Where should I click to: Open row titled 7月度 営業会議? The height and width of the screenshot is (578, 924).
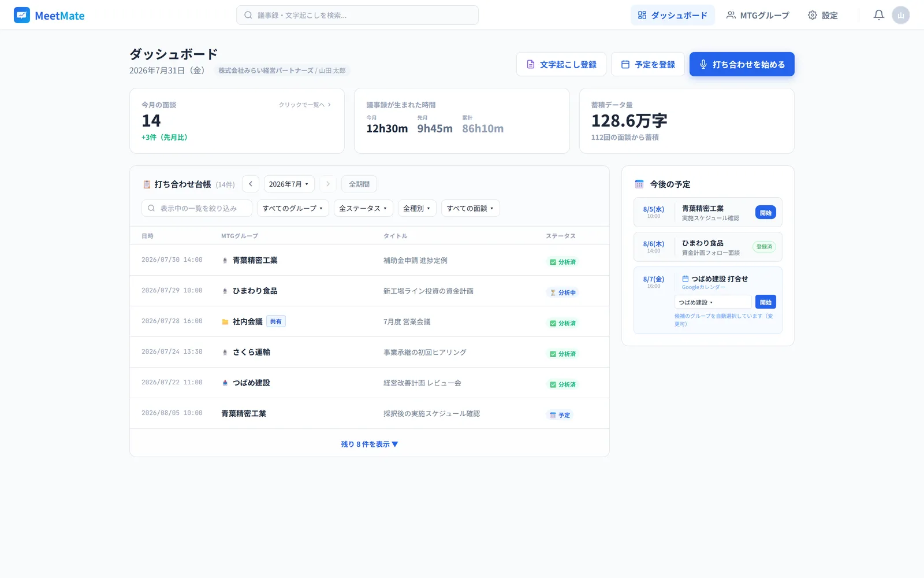tap(370, 322)
